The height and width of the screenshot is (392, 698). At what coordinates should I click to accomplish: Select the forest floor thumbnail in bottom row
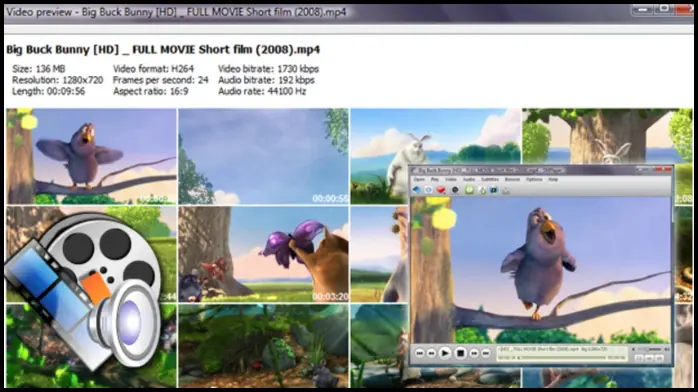[264, 346]
